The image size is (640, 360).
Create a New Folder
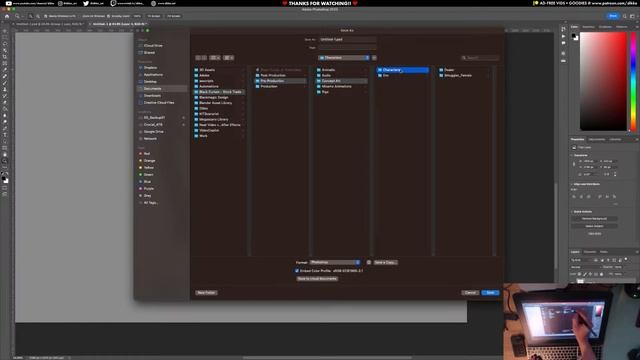pyautogui.click(x=206, y=293)
